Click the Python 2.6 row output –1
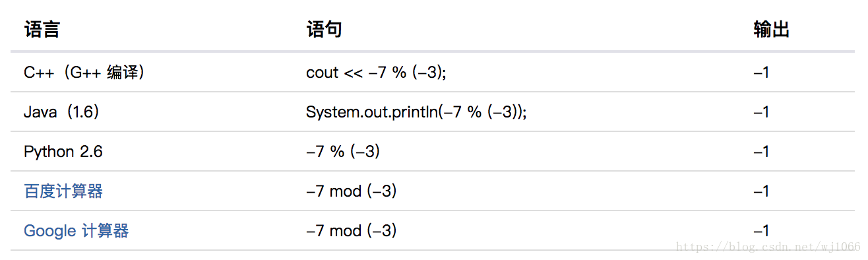This screenshot has width=868, height=260. point(761,152)
